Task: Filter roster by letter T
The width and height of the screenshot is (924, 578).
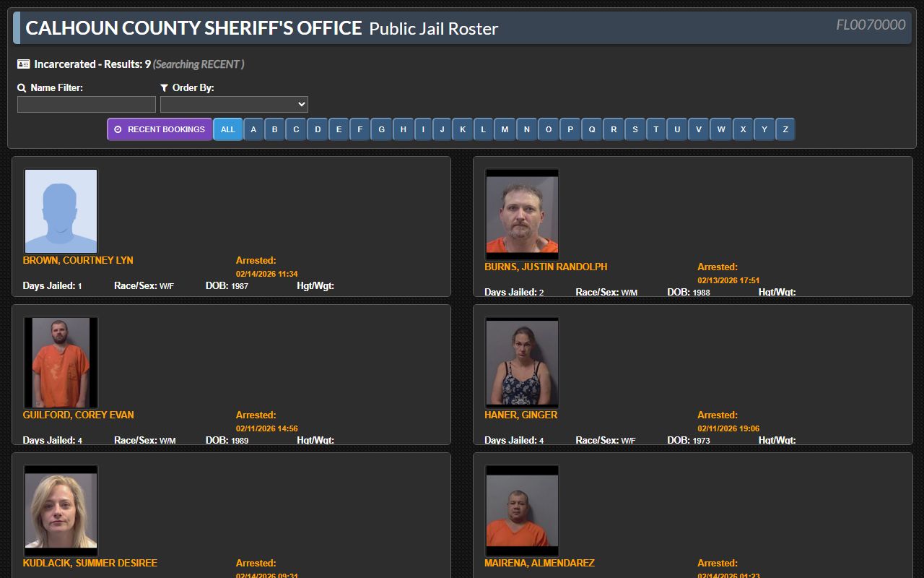Action: click(x=656, y=129)
